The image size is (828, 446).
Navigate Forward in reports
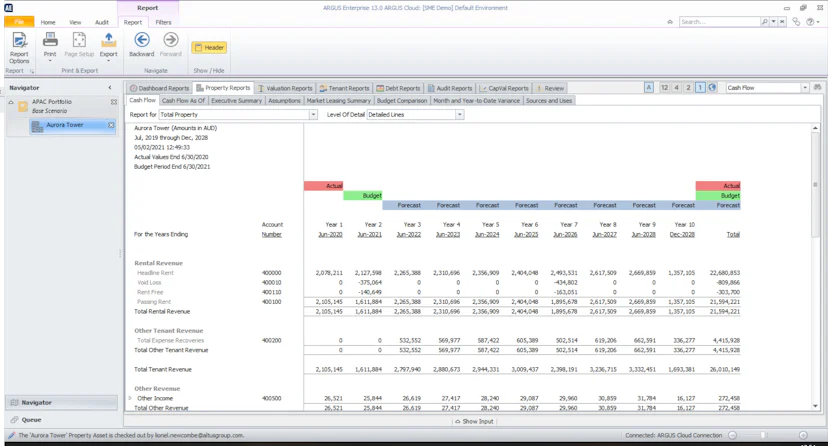coord(171,45)
